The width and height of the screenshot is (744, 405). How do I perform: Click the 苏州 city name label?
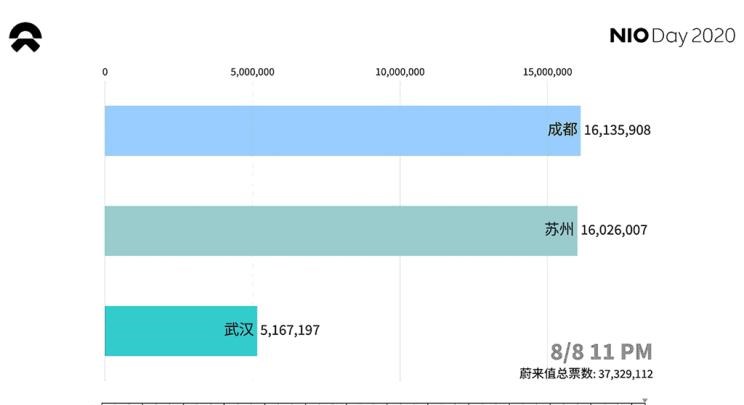coord(559,230)
